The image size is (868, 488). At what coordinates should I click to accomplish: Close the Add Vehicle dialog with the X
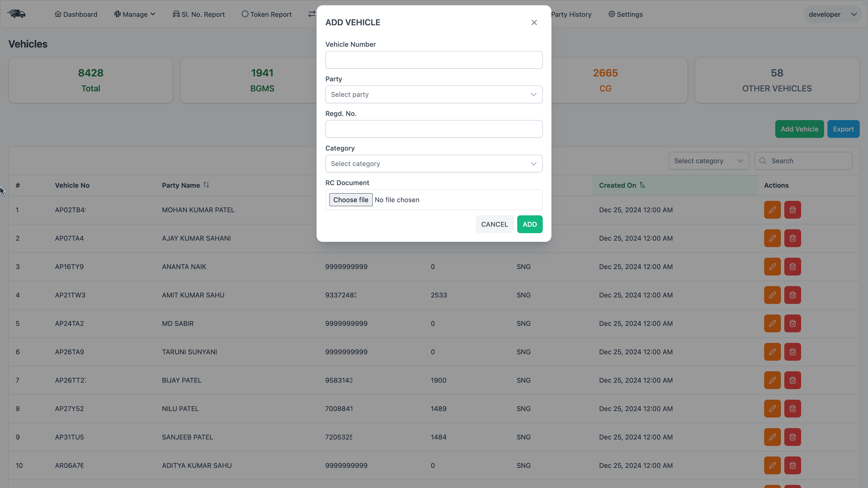tap(534, 22)
